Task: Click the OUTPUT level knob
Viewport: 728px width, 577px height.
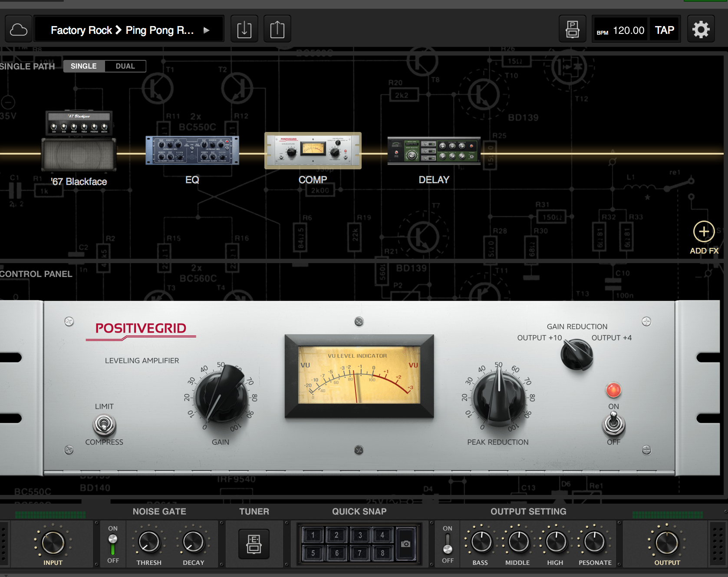Action: tap(667, 543)
